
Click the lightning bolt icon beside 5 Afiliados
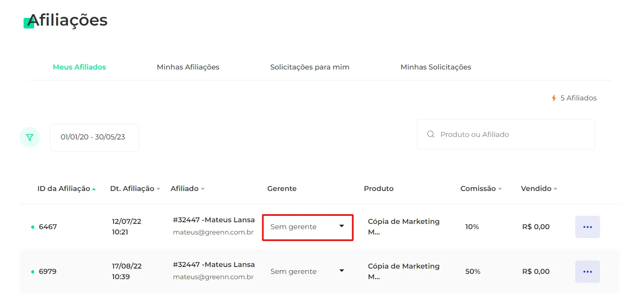[x=554, y=98]
